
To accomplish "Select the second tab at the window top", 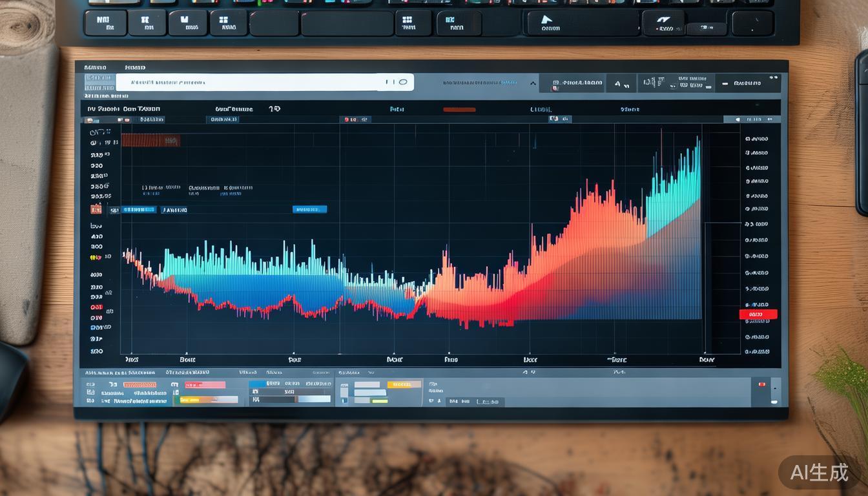I will tap(135, 67).
